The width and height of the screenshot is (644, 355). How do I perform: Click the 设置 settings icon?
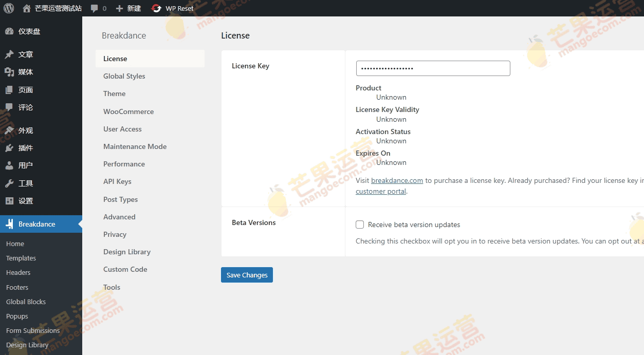tap(9, 201)
